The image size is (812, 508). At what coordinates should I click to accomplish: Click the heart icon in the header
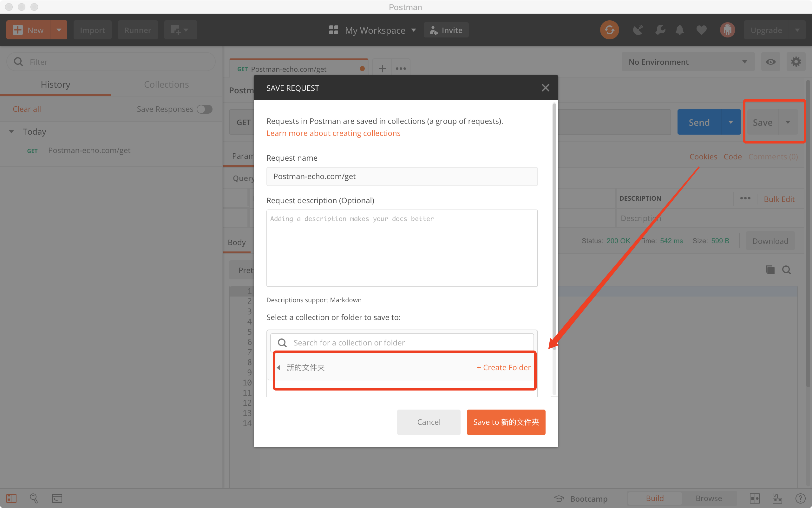[701, 30]
